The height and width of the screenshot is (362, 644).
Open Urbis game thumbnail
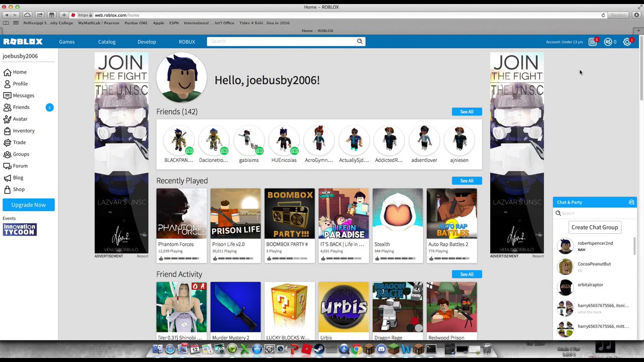[x=344, y=307]
